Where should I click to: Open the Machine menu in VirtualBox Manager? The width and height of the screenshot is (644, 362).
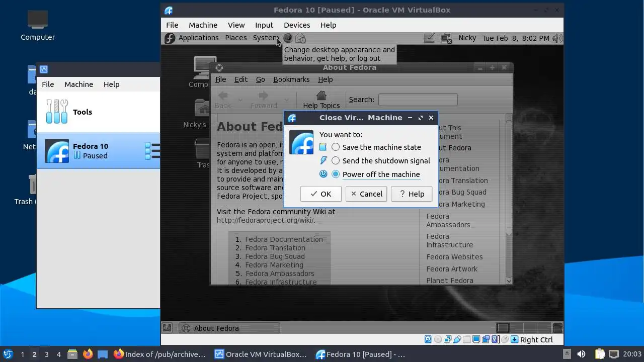click(78, 84)
